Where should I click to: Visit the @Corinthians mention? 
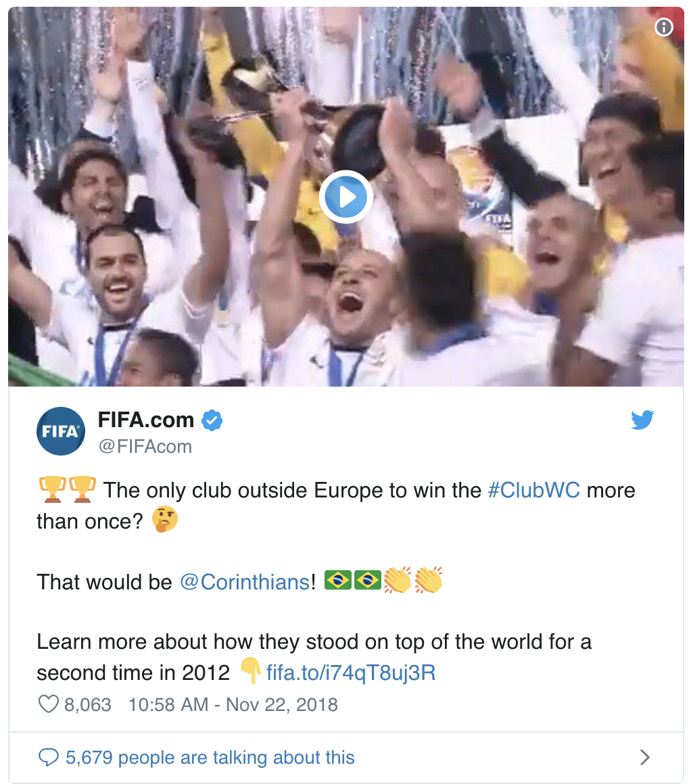245,582
